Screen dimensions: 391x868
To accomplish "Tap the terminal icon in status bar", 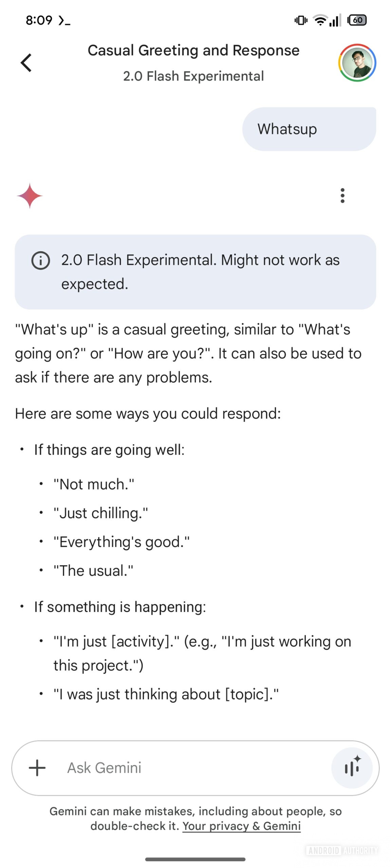I will [x=64, y=21].
